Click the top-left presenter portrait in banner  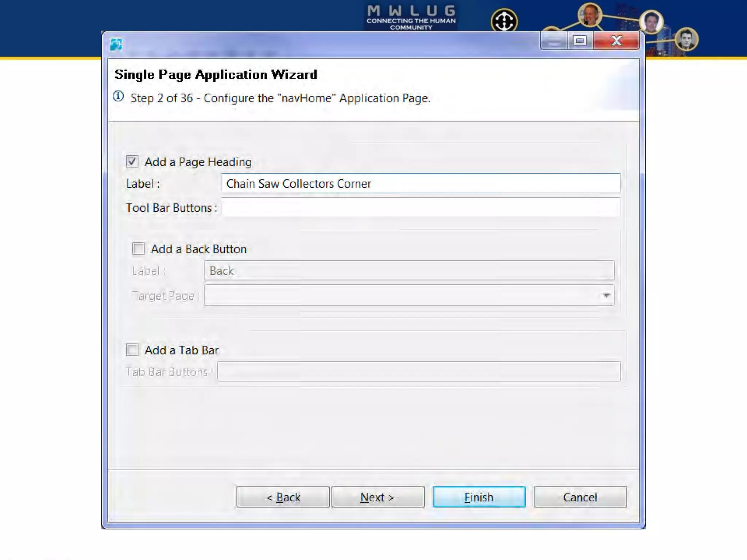tap(589, 15)
